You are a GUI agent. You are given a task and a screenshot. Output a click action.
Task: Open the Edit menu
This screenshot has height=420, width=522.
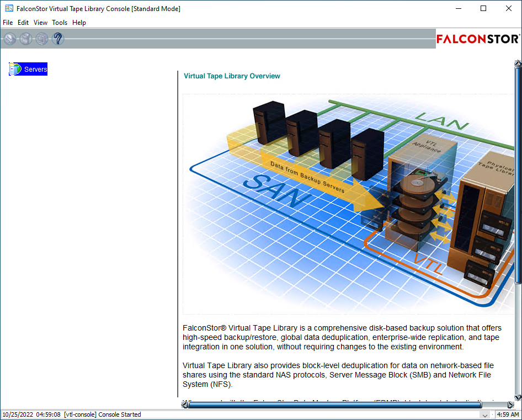23,22
